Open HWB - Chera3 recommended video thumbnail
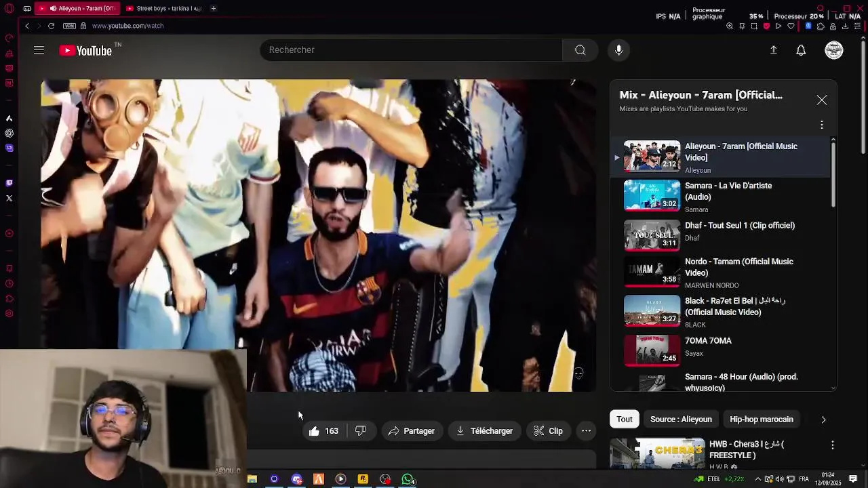Viewport: 868px width, 488px height. tap(657, 453)
